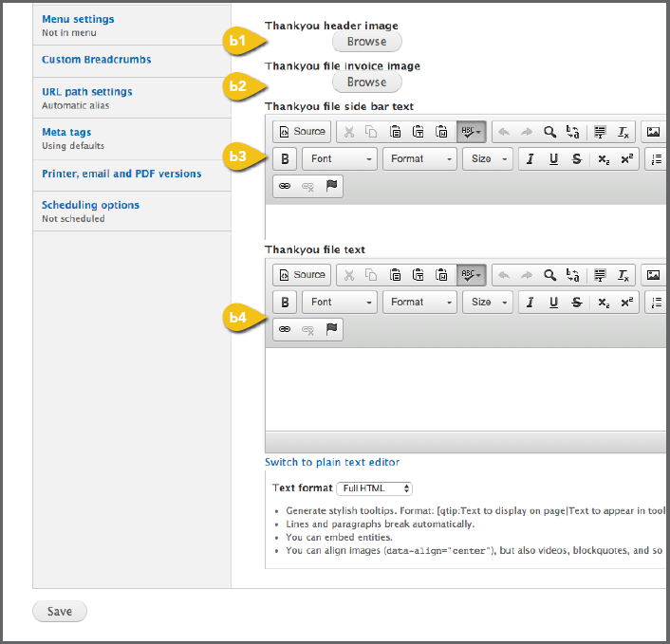This screenshot has width=670, height=644.
Task: Click Cut icon in sidebar text editor
Action: tap(349, 132)
